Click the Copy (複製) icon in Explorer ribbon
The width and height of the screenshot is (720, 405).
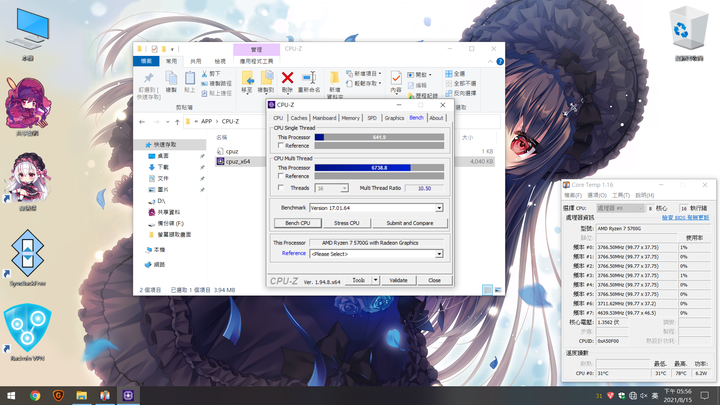point(171,78)
